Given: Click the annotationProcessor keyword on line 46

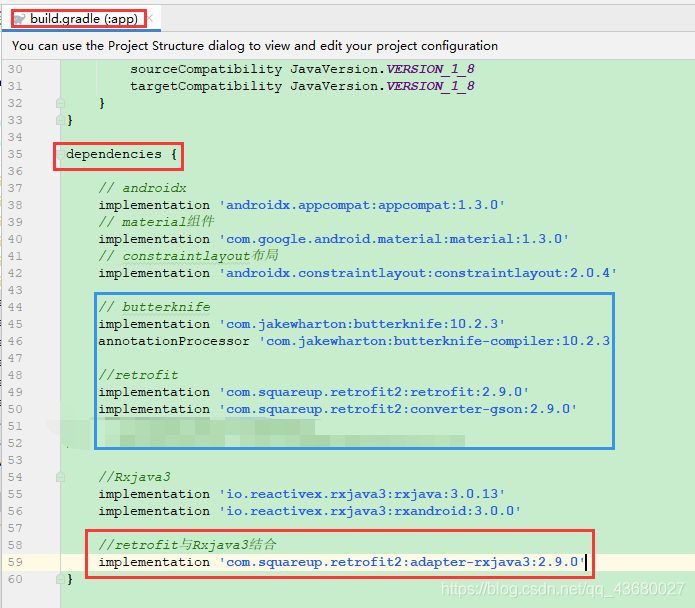Looking at the screenshot, I should tap(174, 341).
